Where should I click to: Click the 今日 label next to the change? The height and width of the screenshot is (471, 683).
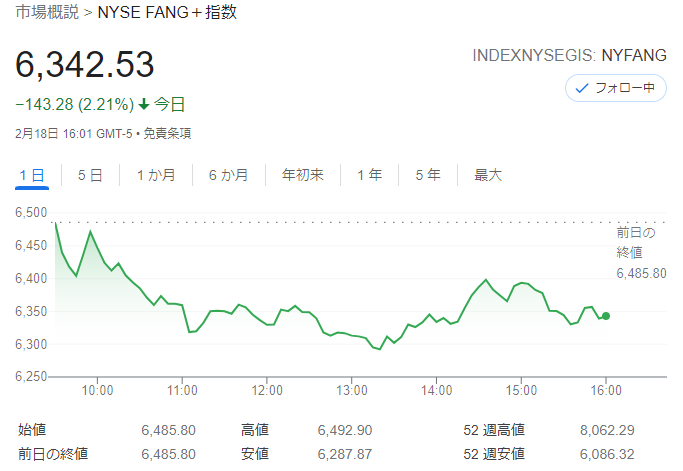(x=169, y=105)
